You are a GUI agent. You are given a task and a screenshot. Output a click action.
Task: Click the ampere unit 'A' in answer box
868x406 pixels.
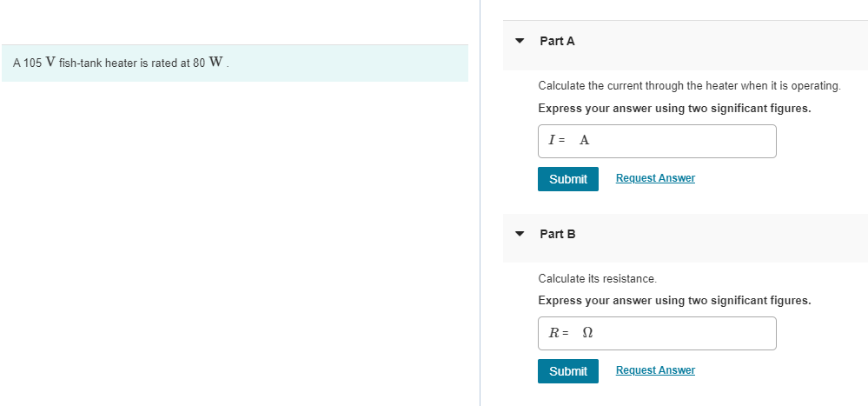(x=584, y=140)
